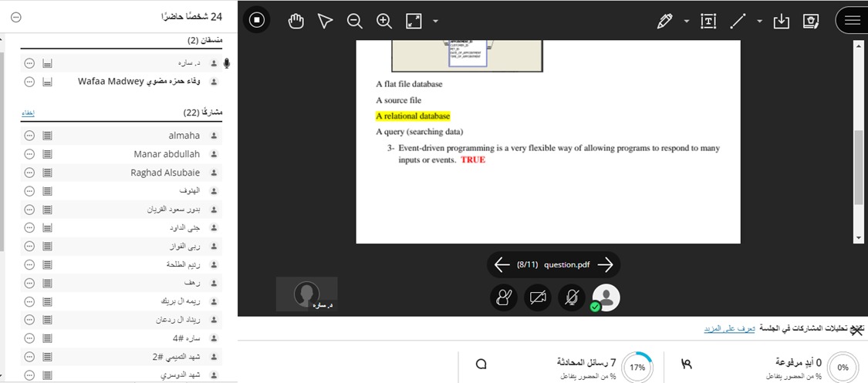Select the hand pan tool
The image size is (868, 383).
click(296, 22)
